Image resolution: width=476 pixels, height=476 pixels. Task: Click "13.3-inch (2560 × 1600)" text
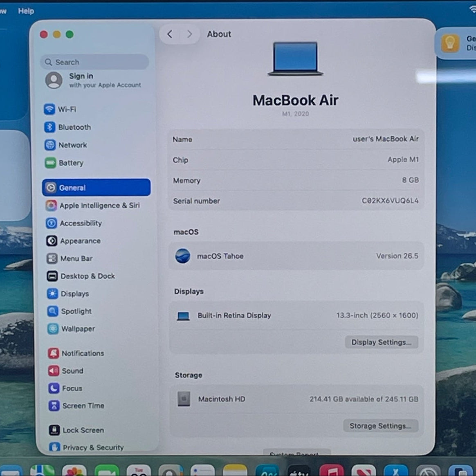pos(377,315)
